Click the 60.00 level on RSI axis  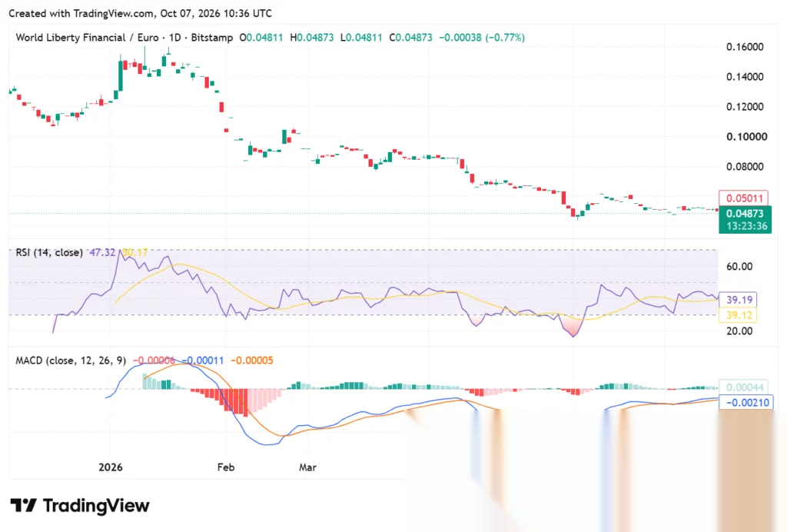(x=739, y=267)
